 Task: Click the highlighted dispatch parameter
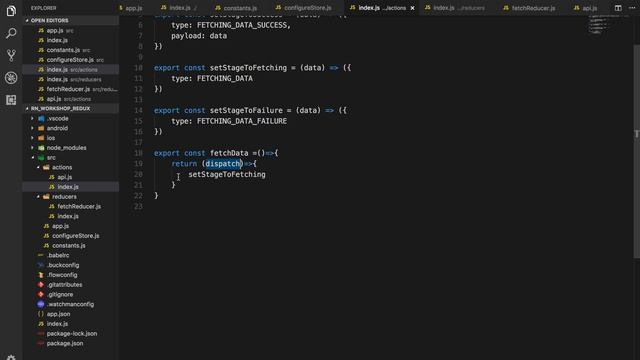click(222, 164)
